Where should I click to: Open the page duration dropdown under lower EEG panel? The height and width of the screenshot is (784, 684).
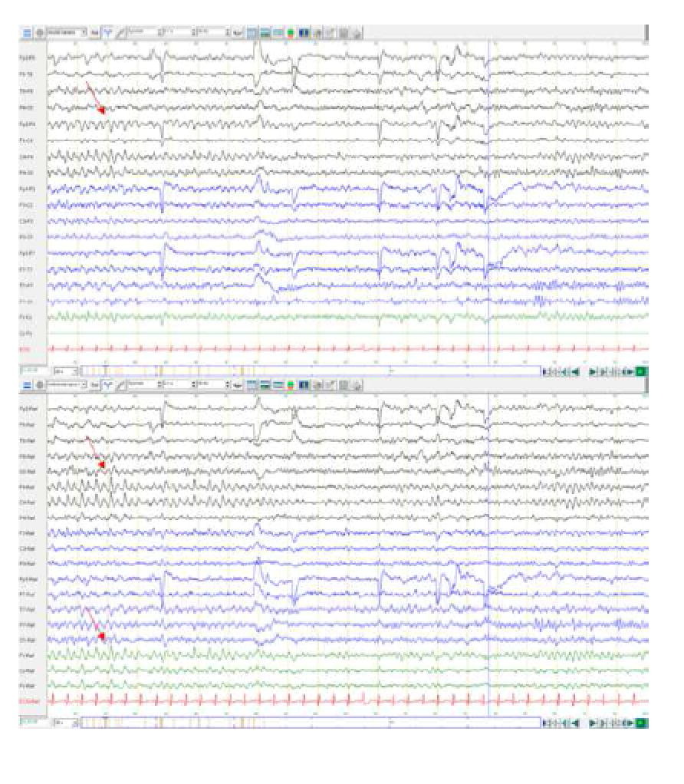pos(66,723)
